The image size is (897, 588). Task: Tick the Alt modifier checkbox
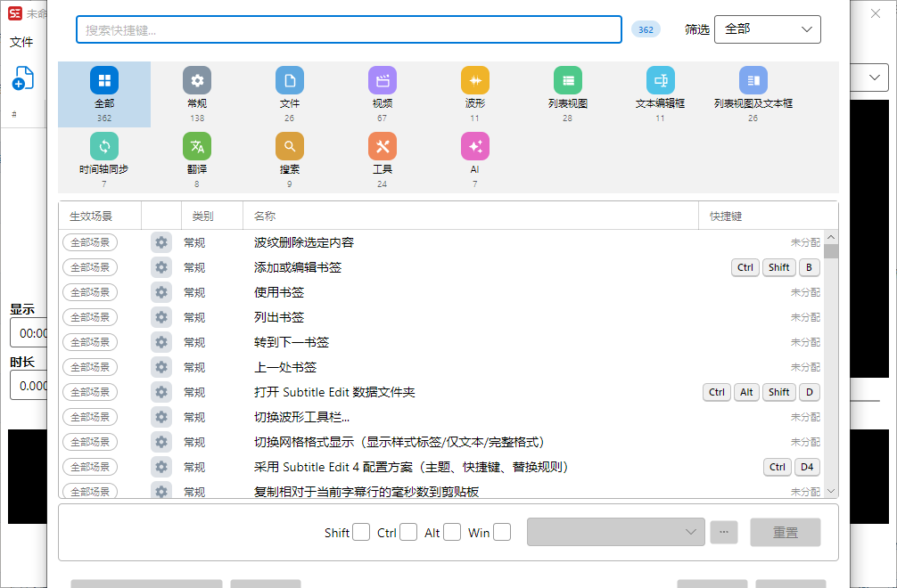451,532
